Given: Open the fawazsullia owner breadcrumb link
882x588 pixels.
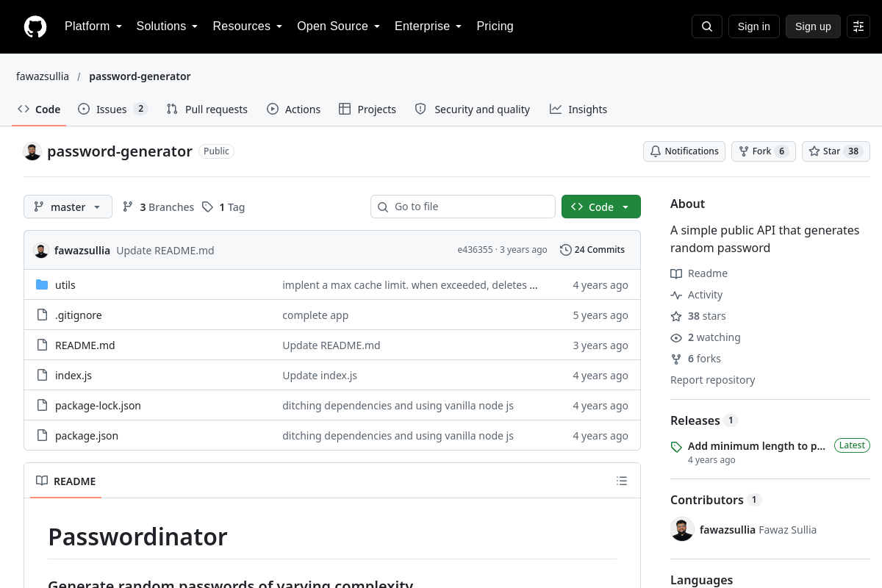Looking at the screenshot, I should 43,76.
